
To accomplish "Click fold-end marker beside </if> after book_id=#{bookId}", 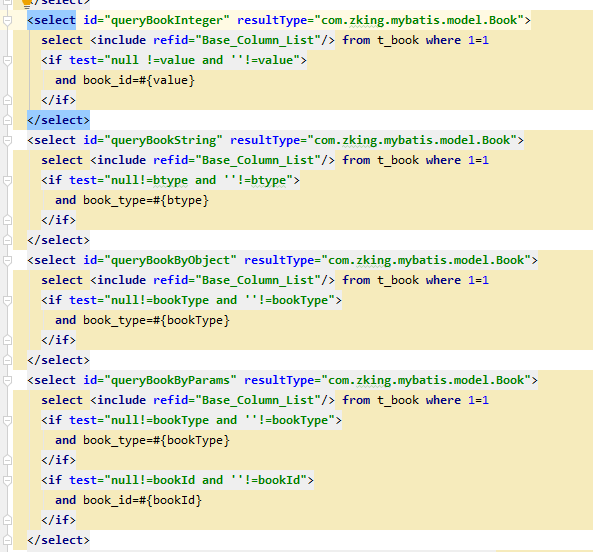I will [7, 520].
